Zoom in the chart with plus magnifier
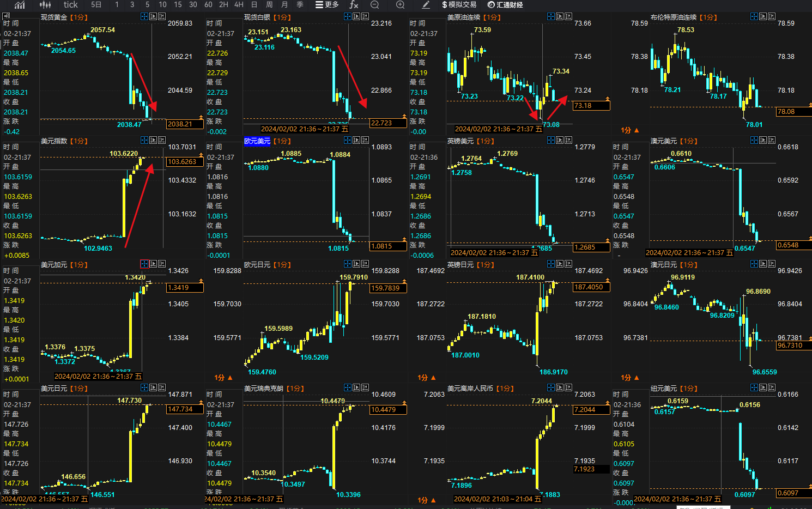The height and width of the screenshot is (509, 812). 400,5
